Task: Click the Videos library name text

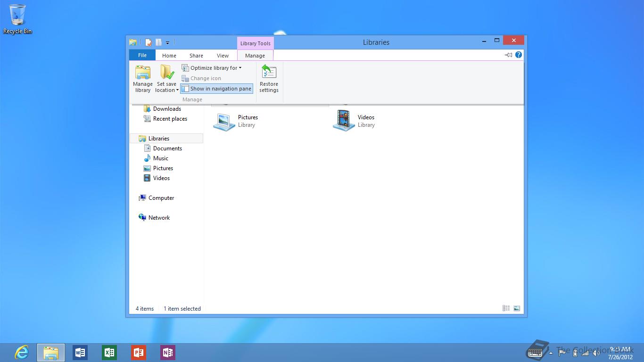Action: click(366, 117)
